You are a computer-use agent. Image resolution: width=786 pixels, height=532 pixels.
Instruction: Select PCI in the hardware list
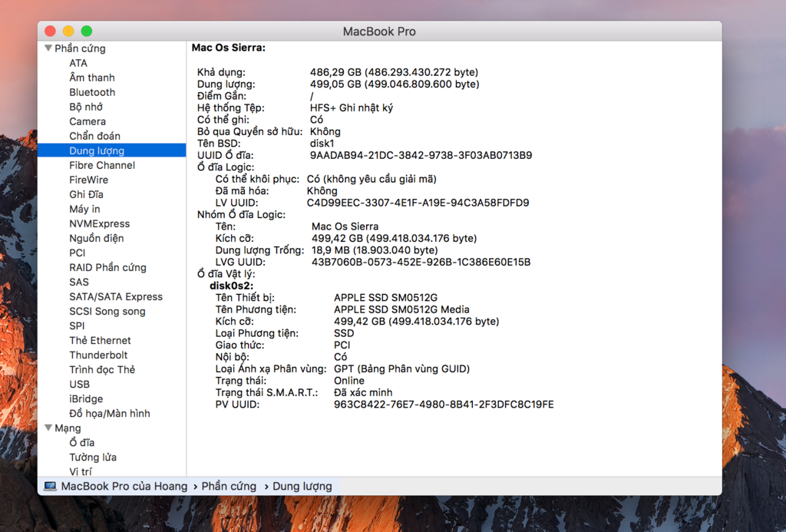pos(78,253)
